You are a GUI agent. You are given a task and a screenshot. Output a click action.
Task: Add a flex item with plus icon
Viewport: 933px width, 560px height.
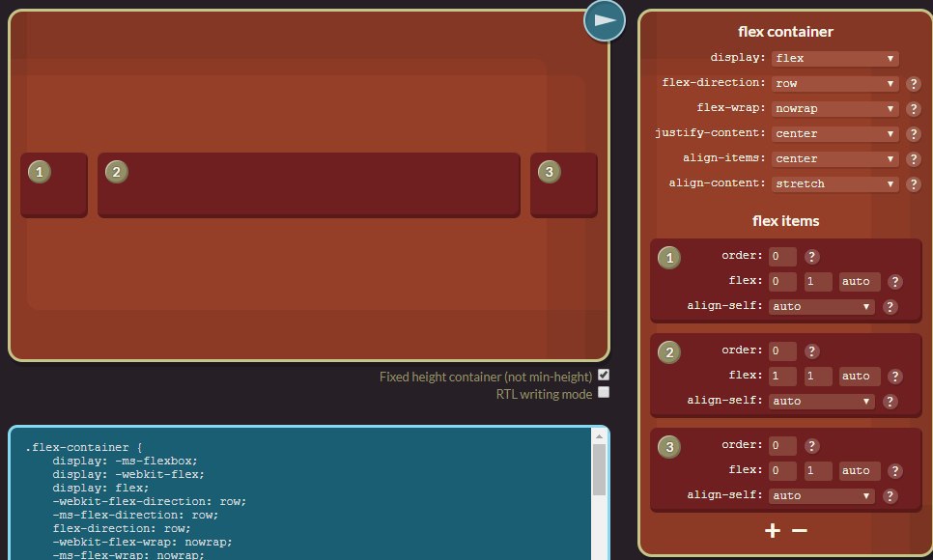coord(773,530)
